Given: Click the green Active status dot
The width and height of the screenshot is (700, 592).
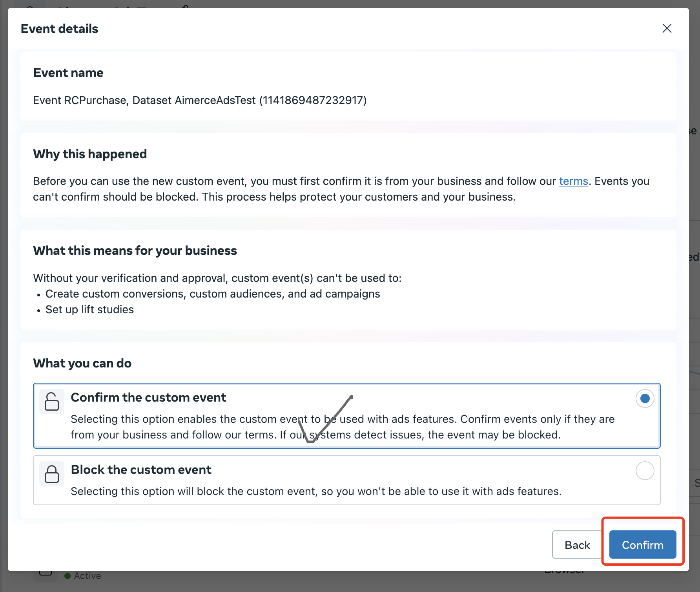Looking at the screenshot, I should (67, 576).
